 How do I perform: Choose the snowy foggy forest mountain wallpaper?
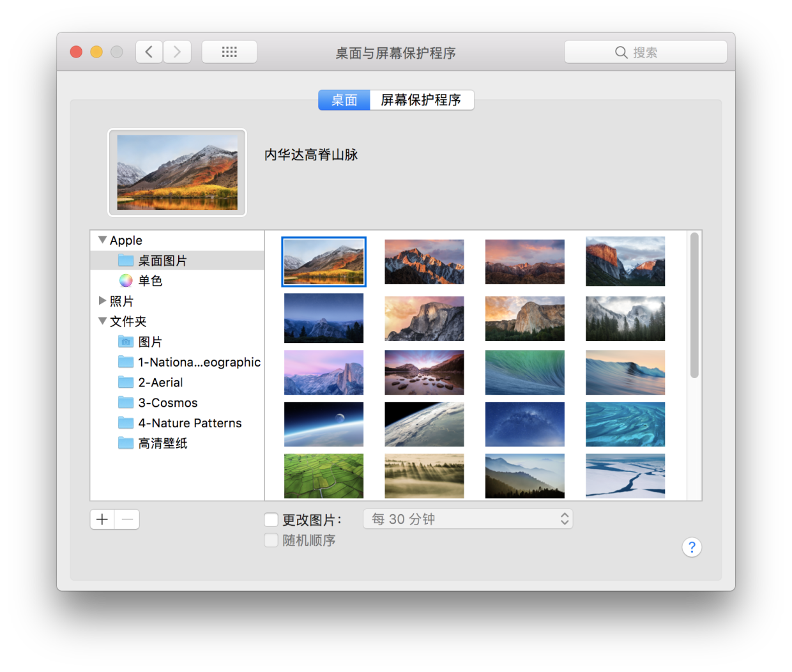point(625,318)
